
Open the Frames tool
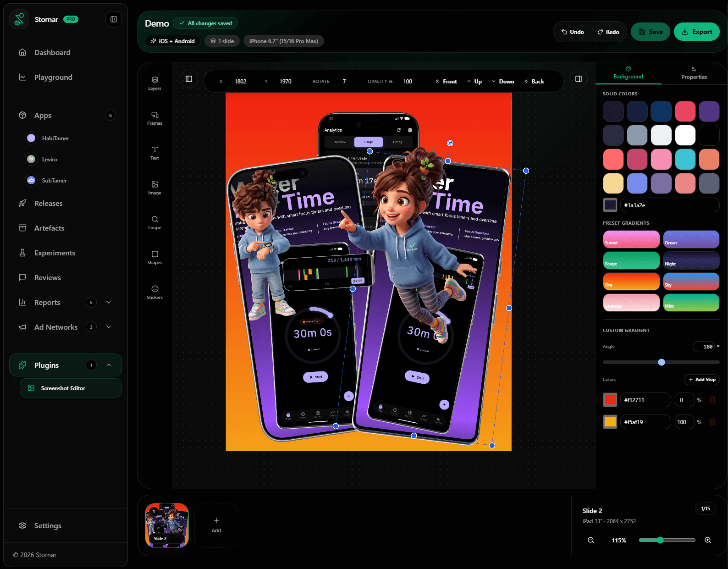click(x=154, y=118)
